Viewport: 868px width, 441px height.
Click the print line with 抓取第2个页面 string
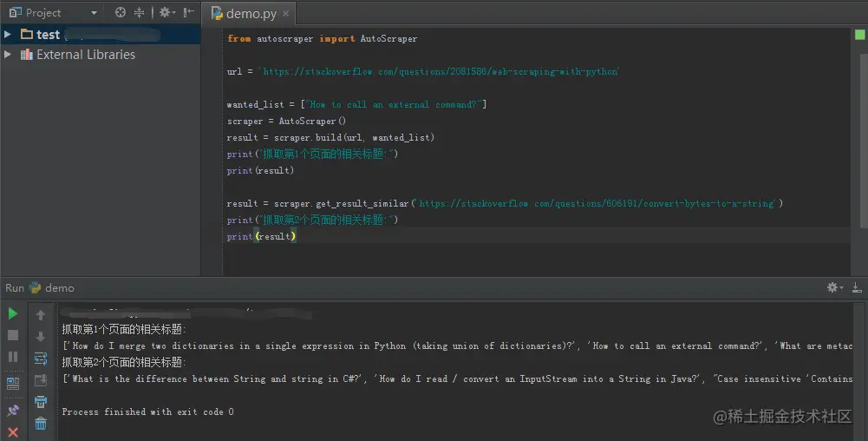coord(312,220)
